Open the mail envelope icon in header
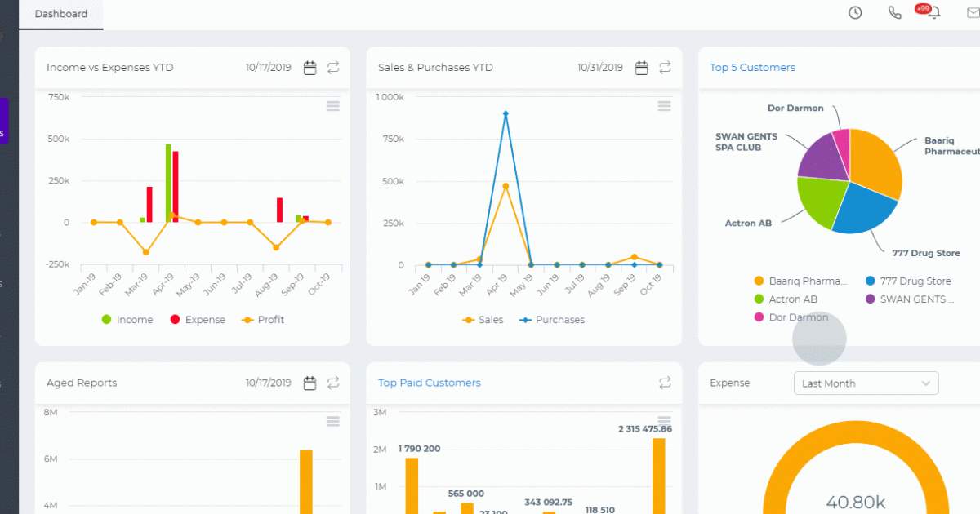The height and width of the screenshot is (514, 980). (x=973, y=13)
